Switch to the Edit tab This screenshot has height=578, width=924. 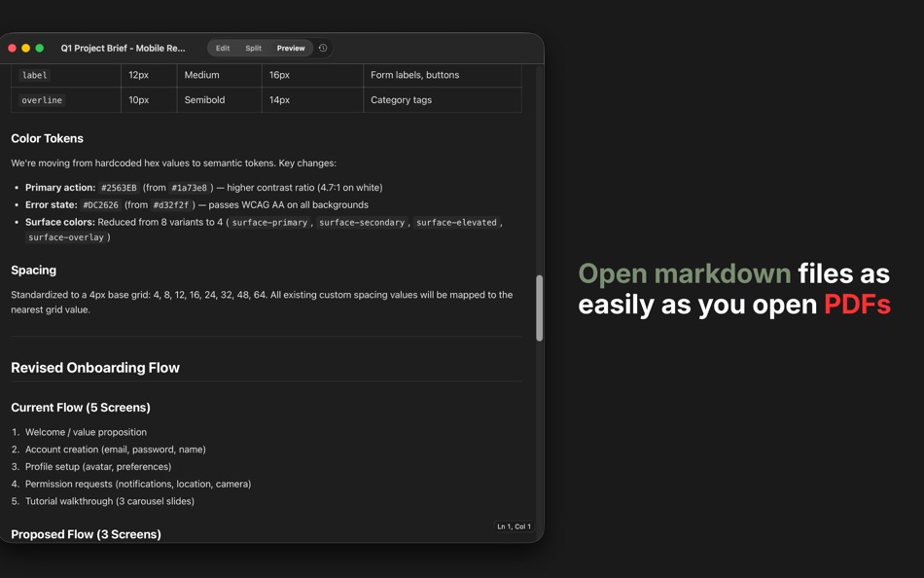[223, 49]
